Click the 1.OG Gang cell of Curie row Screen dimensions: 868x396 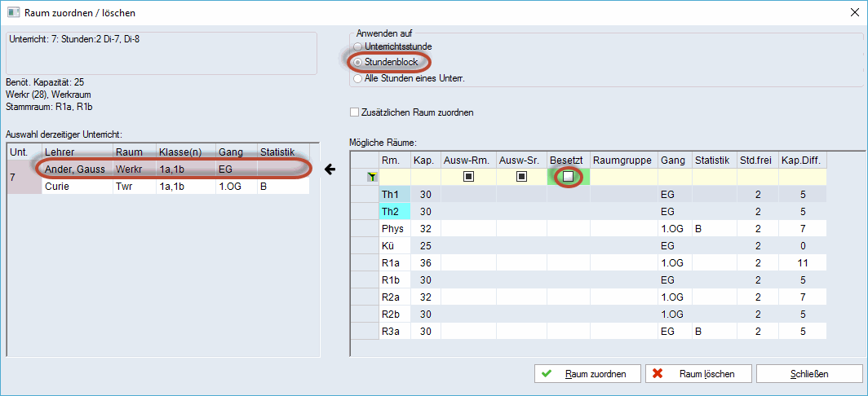(x=236, y=186)
